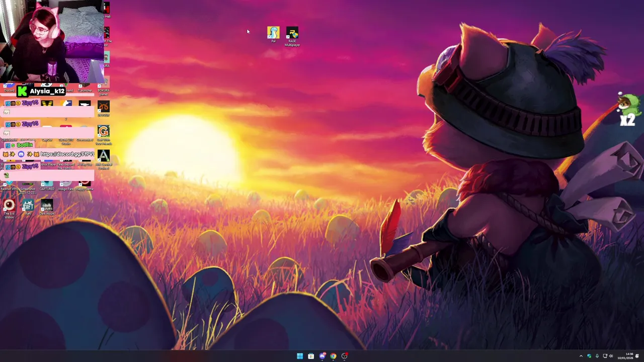Screen dimensions: 644x362
Task: Select the Raft game shortcut
Action: (x=28, y=207)
